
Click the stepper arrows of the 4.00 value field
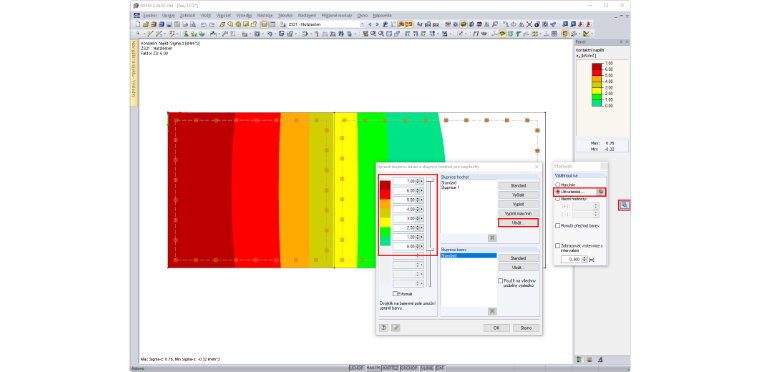[417, 209]
